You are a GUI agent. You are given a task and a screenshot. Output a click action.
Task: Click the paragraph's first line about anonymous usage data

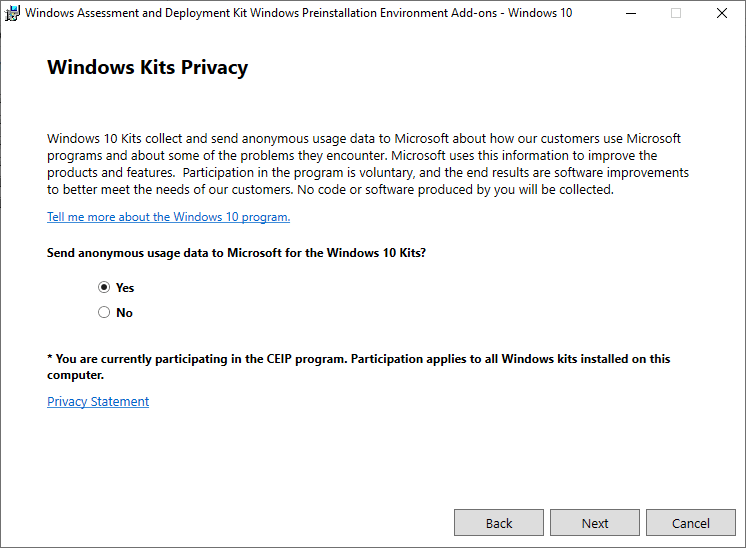pyautogui.click(x=364, y=138)
